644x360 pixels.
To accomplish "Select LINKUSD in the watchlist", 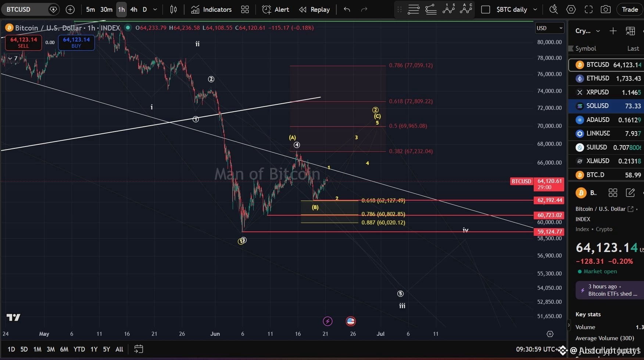I will 606,133.
